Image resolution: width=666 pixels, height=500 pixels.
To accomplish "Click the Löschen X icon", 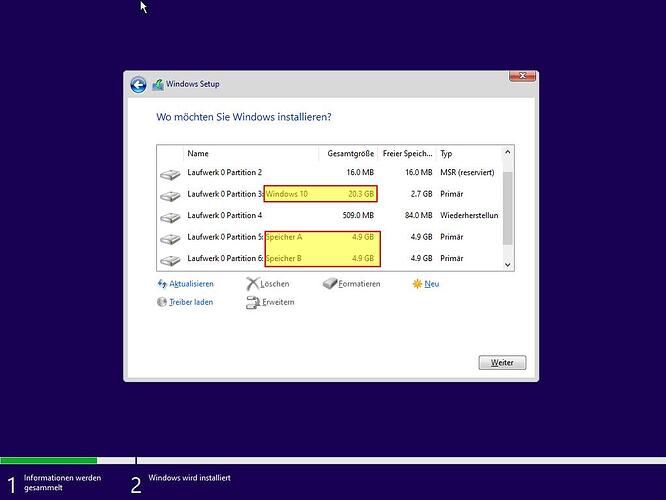I will pyautogui.click(x=252, y=284).
